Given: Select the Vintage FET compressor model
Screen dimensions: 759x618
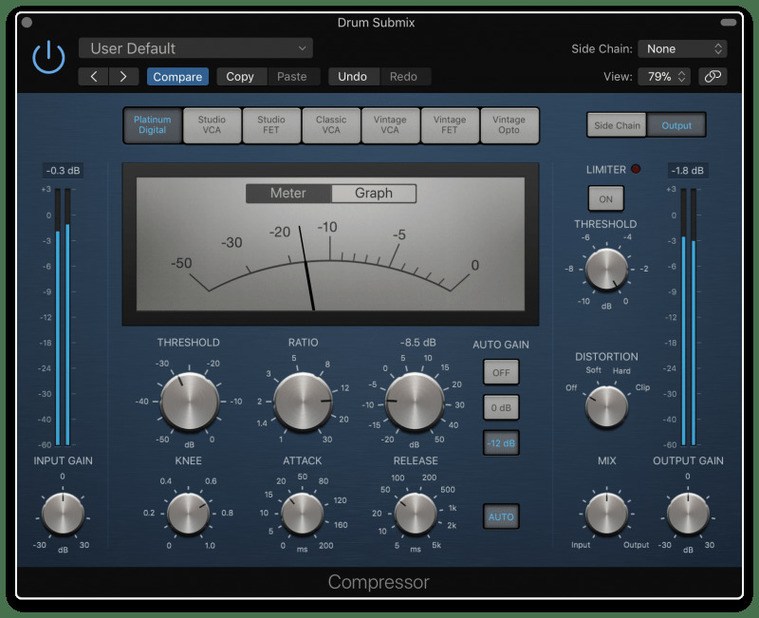Looking at the screenshot, I should click(x=450, y=125).
